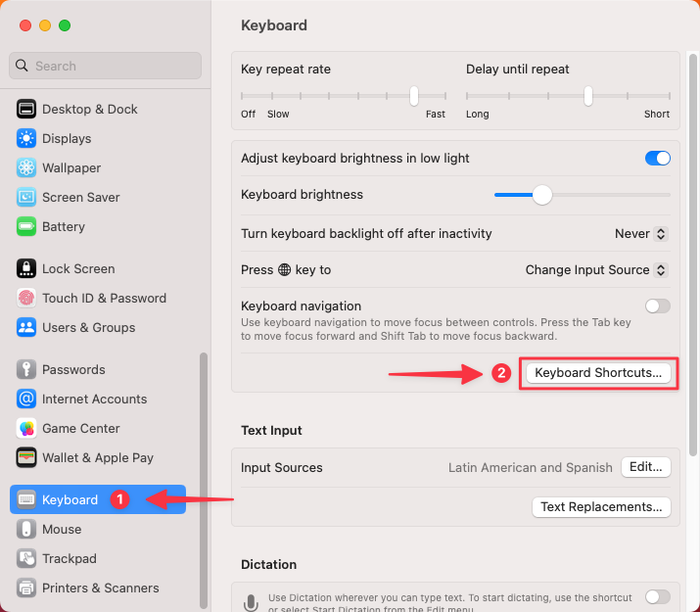Image resolution: width=700 pixels, height=612 pixels.
Task: Click the green Battery icon
Action: (26, 227)
